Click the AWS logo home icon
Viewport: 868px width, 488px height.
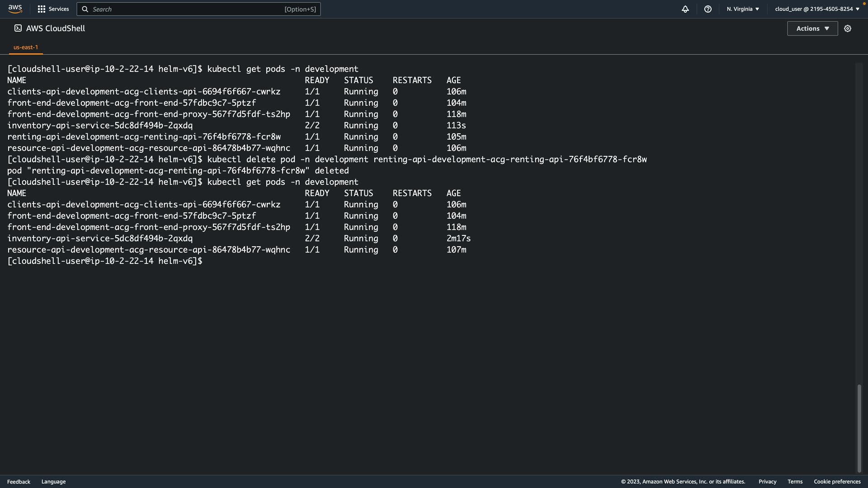(15, 9)
